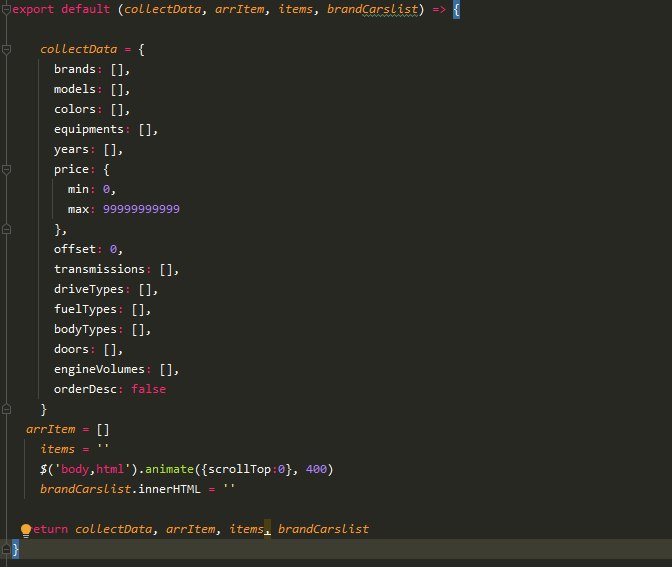
Task: Collapse the collectData object fold marker
Action: (x=6, y=50)
